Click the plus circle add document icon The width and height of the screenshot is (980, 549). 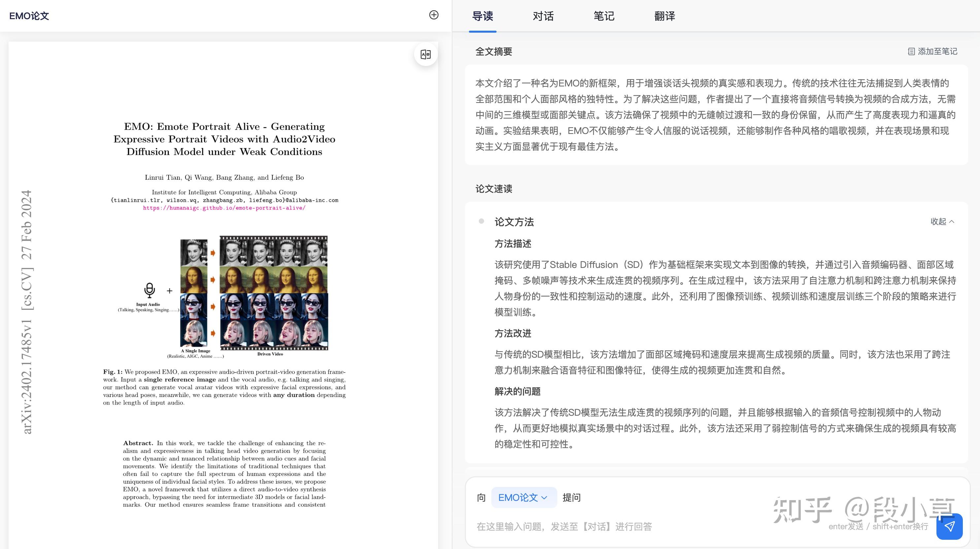point(434,15)
